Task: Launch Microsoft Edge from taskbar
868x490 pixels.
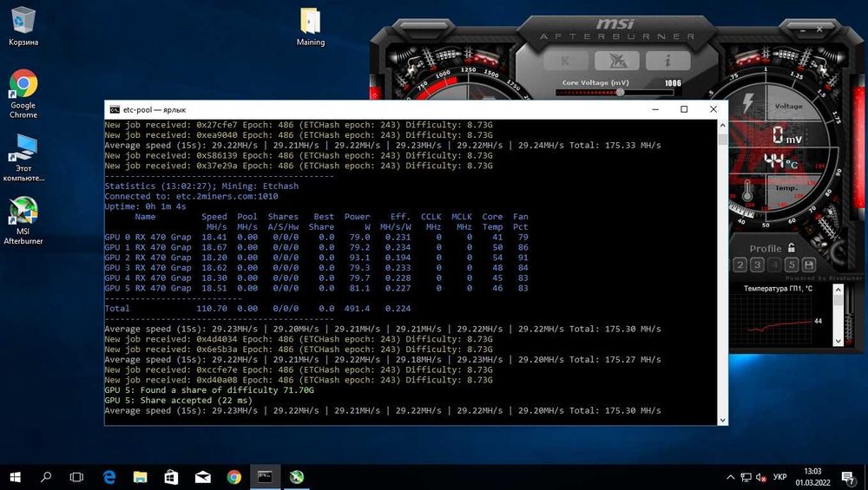Action: click(x=109, y=477)
